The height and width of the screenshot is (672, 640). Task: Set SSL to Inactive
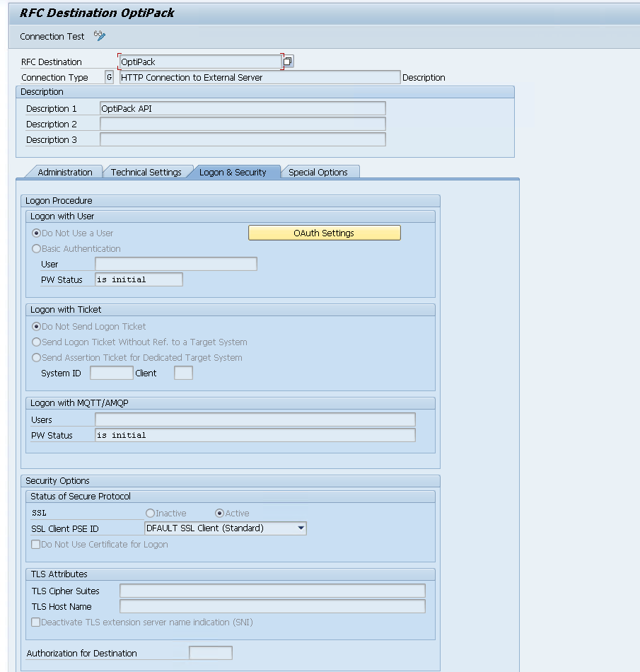pyautogui.click(x=150, y=513)
